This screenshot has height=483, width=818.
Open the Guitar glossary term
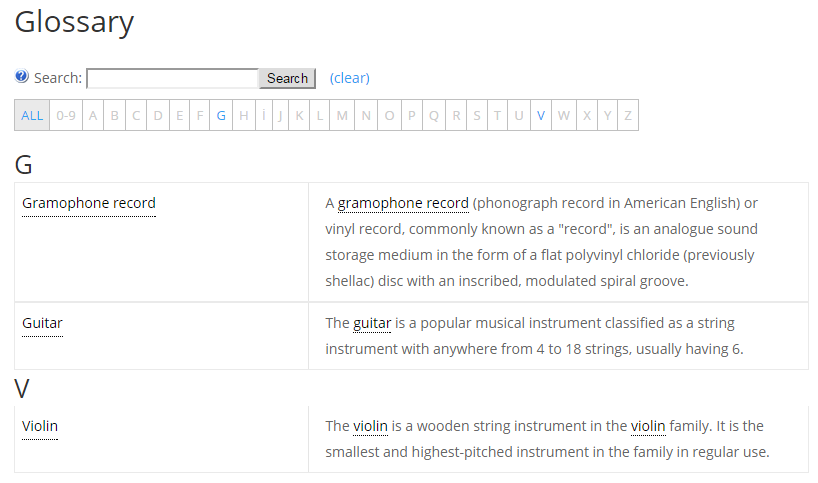pyautogui.click(x=42, y=323)
